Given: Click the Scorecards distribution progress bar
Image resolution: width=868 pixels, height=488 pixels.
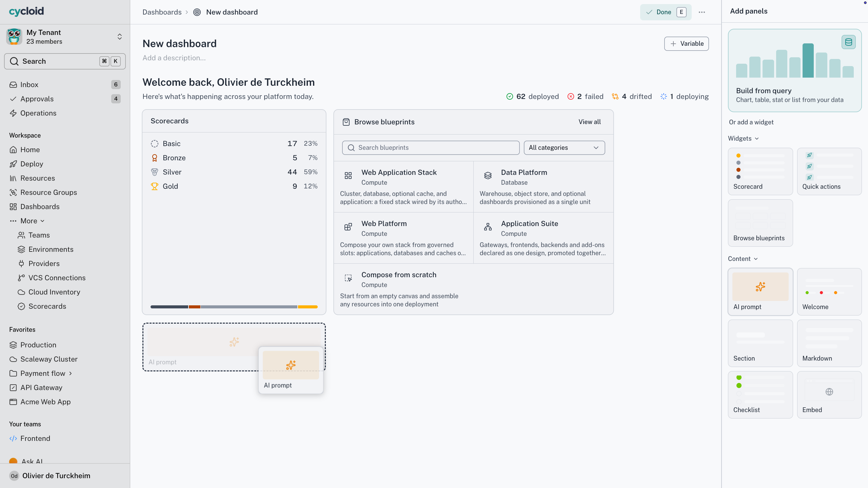Looking at the screenshot, I should click(x=234, y=307).
